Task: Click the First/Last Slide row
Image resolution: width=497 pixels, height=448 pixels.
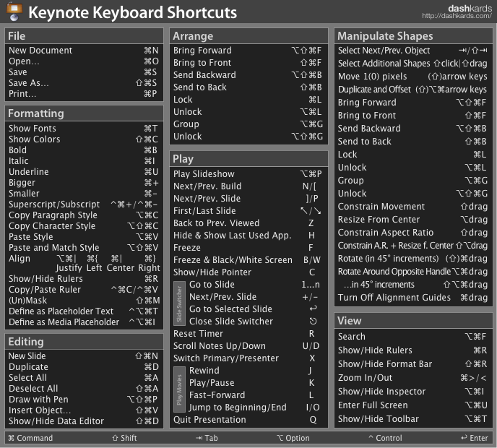Action: (248, 211)
